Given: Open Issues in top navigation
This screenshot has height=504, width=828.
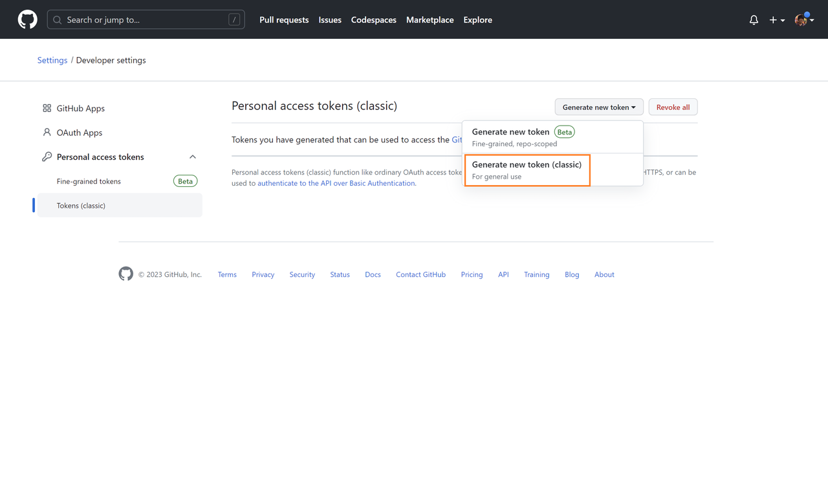Looking at the screenshot, I should [x=330, y=20].
